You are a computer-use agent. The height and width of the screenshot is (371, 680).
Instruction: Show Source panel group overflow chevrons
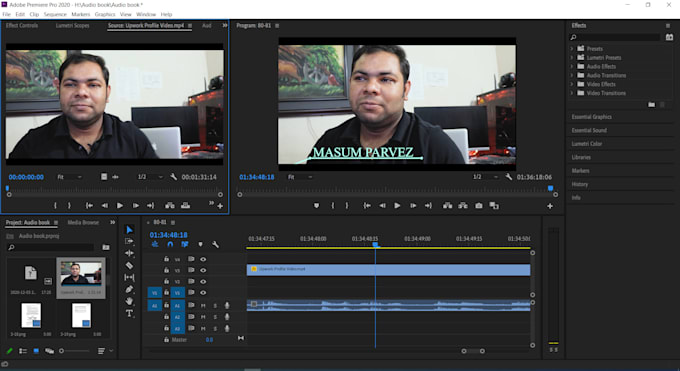point(225,26)
